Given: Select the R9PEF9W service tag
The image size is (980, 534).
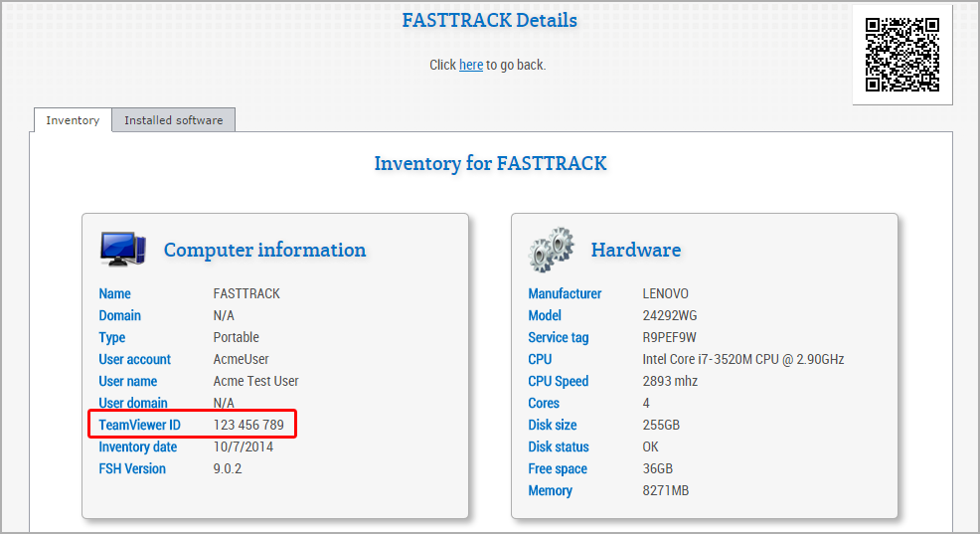Looking at the screenshot, I should tap(669, 338).
